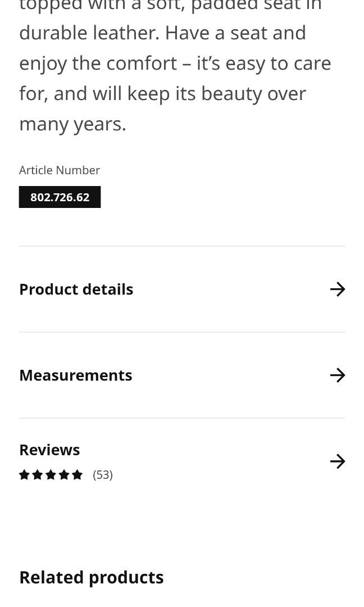The height and width of the screenshot is (607, 364).
Task: Expand the Measurements label
Action: coord(76,375)
